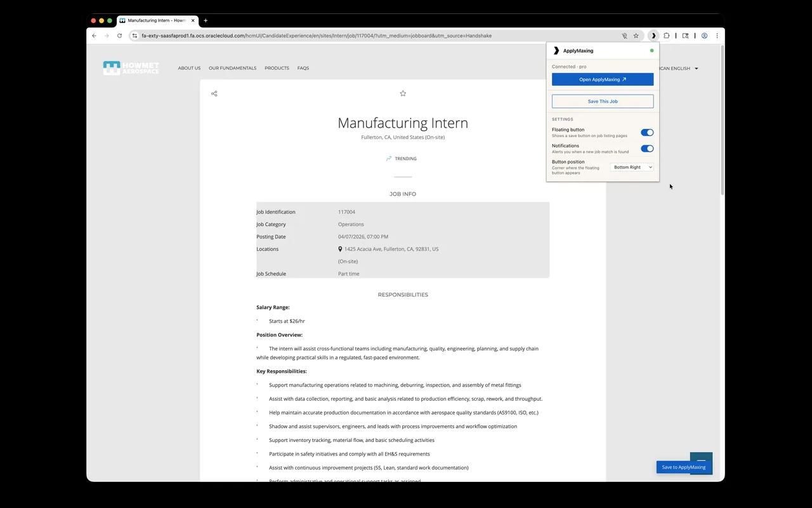The width and height of the screenshot is (812, 508).
Task: Expand the American English language dropdown
Action: tap(678, 69)
